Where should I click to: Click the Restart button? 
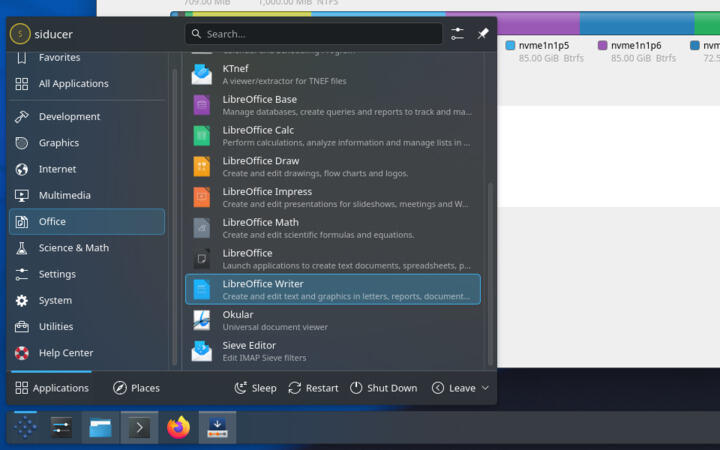[313, 388]
